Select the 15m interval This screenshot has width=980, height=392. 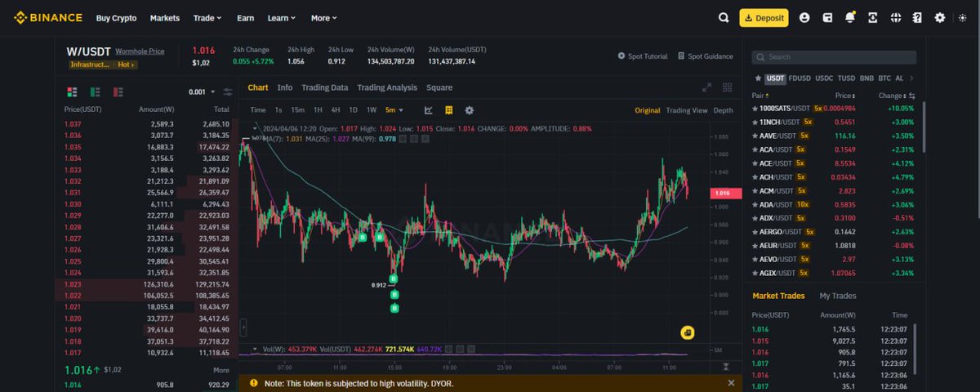click(298, 109)
